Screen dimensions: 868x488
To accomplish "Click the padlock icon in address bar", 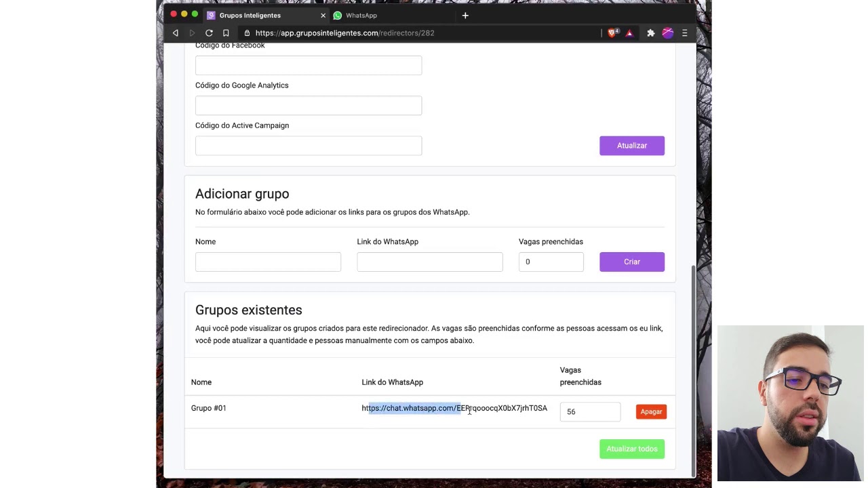I will pyautogui.click(x=247, y=33).
